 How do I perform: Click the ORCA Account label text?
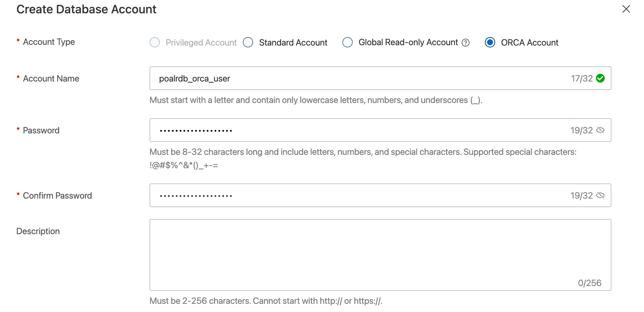pyautogui.click(x=529, y=43)
